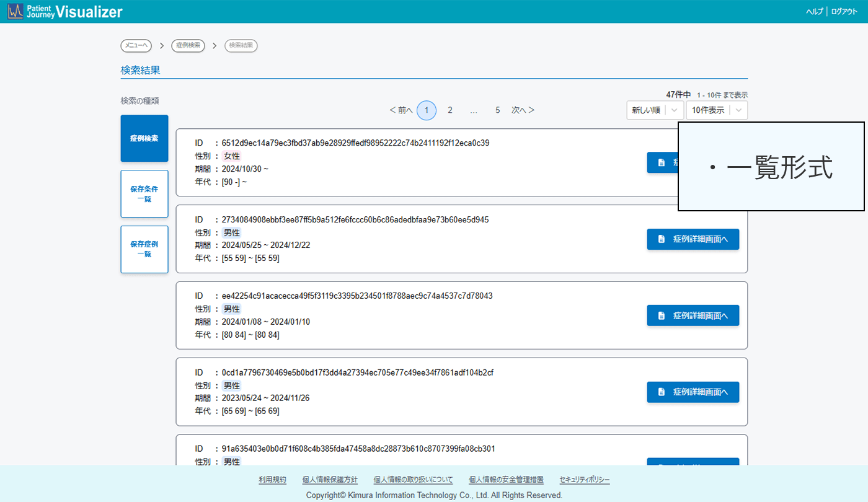Click document icon on fourth 症例詳細画面へ button
This screenshot has width=868, height=502.
(662, 392)
